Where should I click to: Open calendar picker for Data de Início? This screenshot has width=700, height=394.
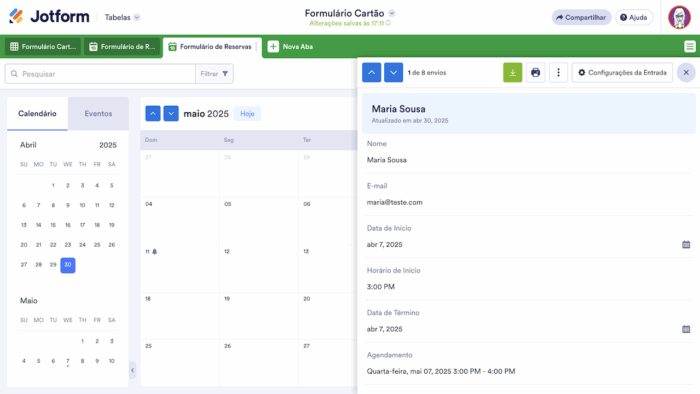point(686,245)
